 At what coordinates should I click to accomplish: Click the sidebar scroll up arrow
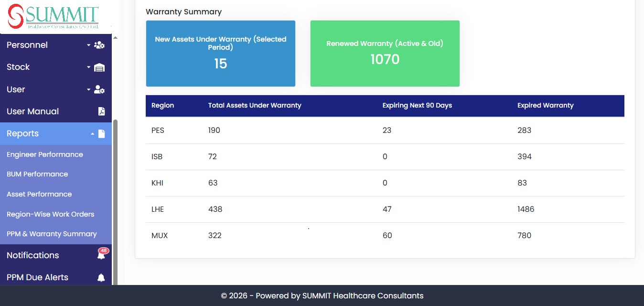[x=115, y=37]
